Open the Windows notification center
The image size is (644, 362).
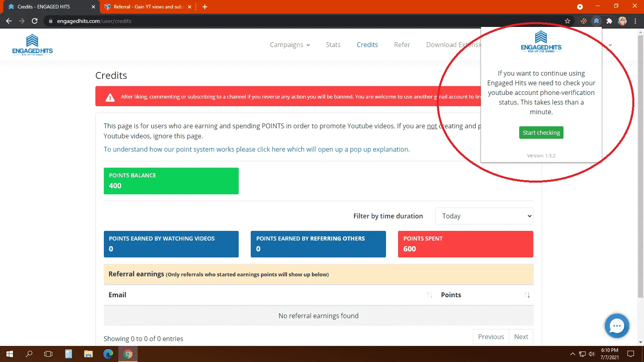[631, 354]
